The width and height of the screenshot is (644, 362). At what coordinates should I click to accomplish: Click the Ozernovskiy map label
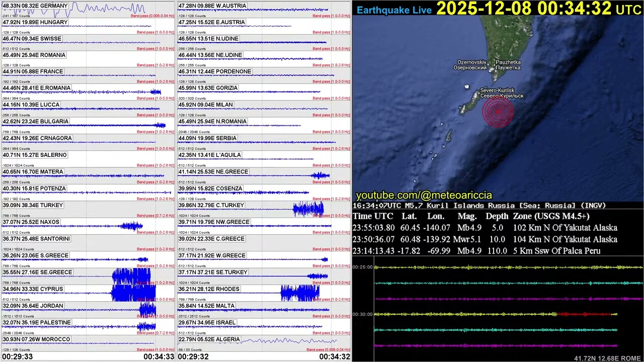pos(470,65)
